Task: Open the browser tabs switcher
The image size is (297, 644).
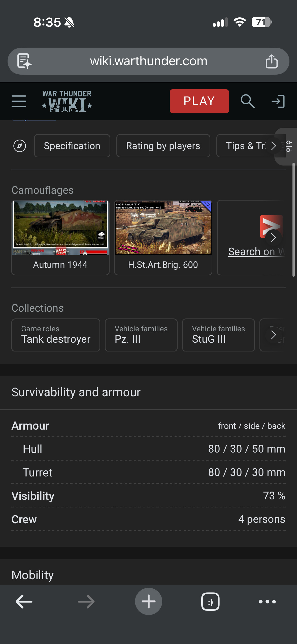Action: click(x=210, y=602)
